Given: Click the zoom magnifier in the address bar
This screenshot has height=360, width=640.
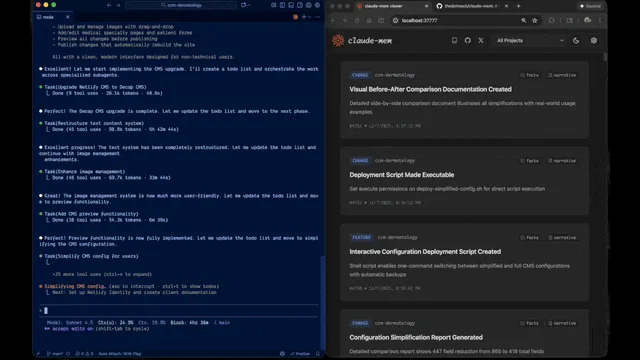Looking at the screenshot, I should point(524,20).
